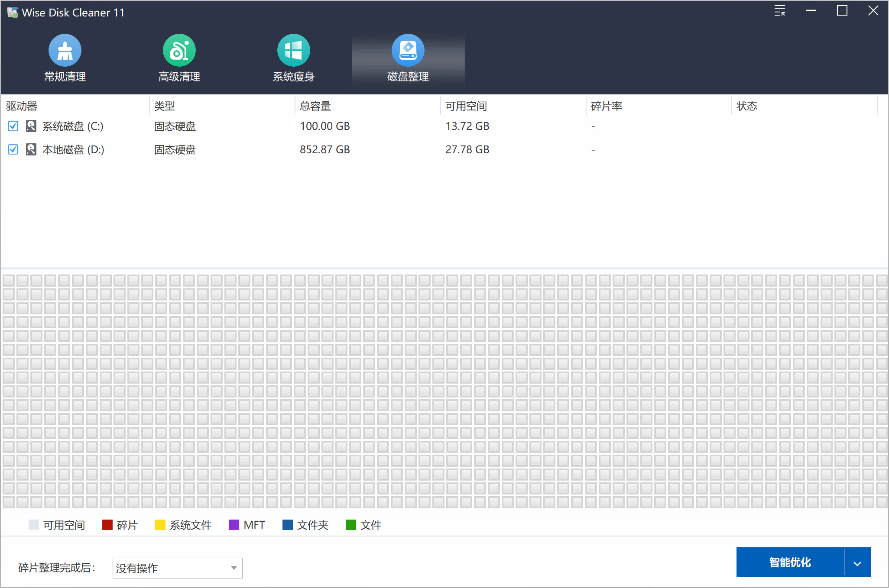Click the drive icon for 系统磁盘 (C:)
The height and width of the screenshot is (588, 889).
(x=31, y=126)
